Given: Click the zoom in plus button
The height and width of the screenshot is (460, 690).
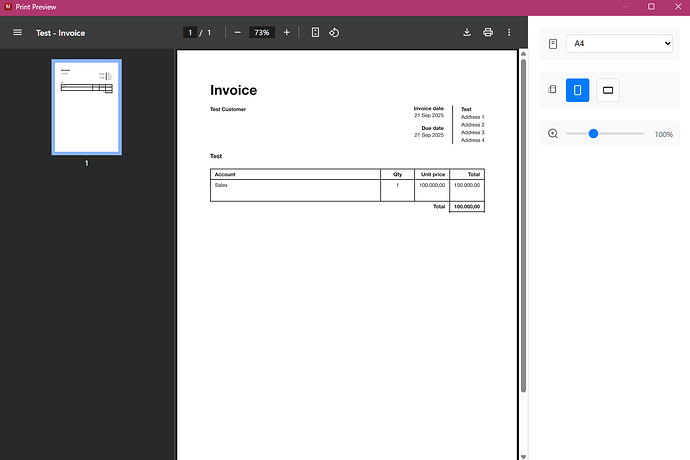Looking at the screenshot, I should click(x=286, y=33).
